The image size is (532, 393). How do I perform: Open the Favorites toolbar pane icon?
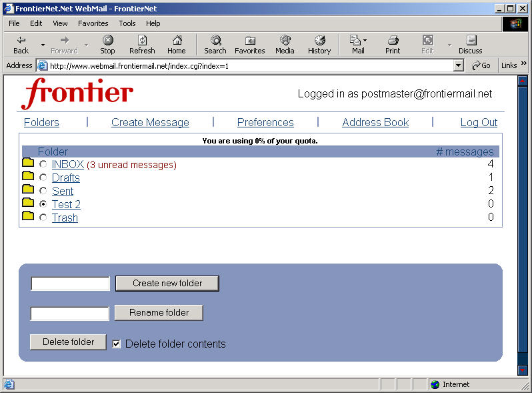(250, 45)
